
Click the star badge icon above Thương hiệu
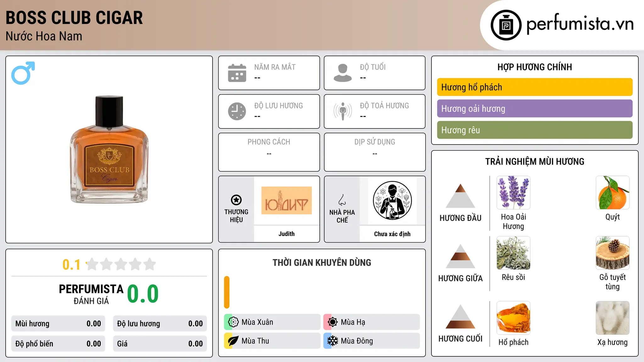(x=236, y=200)
